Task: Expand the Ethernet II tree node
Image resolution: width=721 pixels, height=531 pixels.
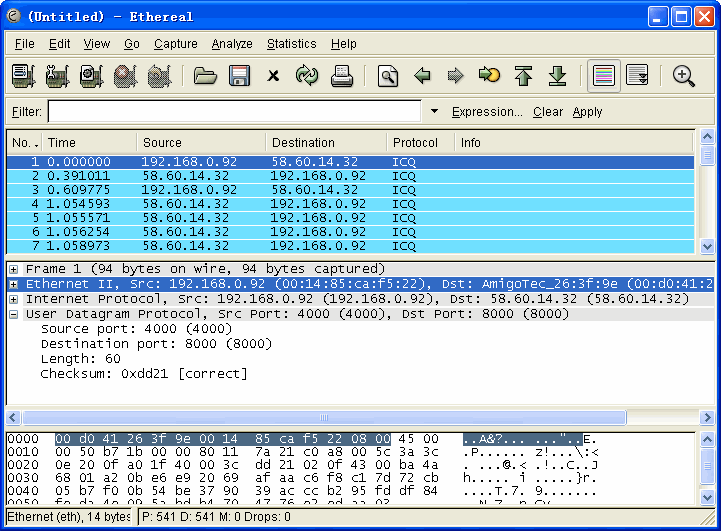Action: tap(14, 284)
